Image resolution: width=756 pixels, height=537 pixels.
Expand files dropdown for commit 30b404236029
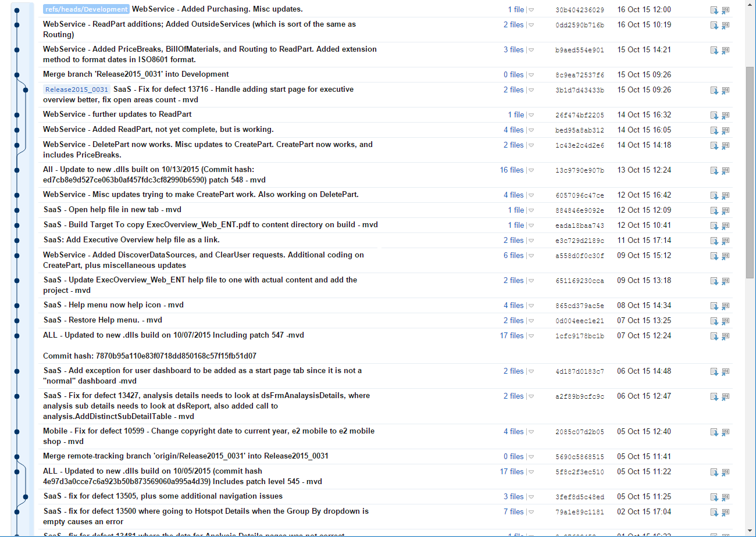(531, 10)
